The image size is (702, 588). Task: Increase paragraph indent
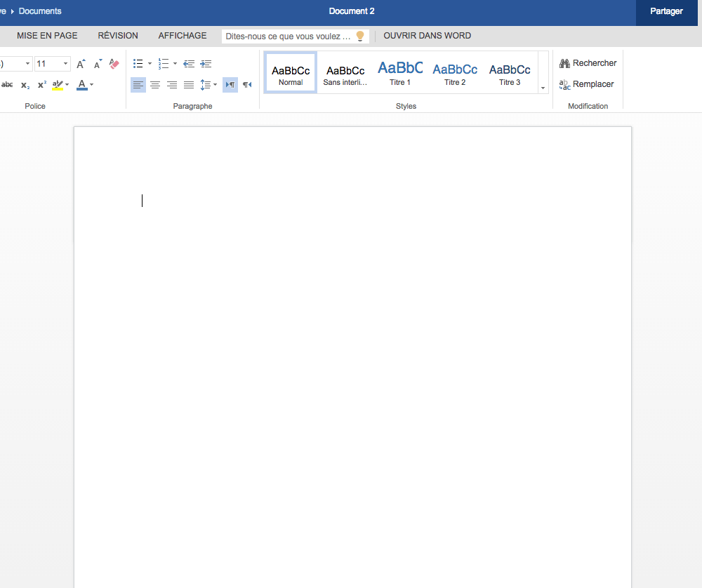[206, 64]
